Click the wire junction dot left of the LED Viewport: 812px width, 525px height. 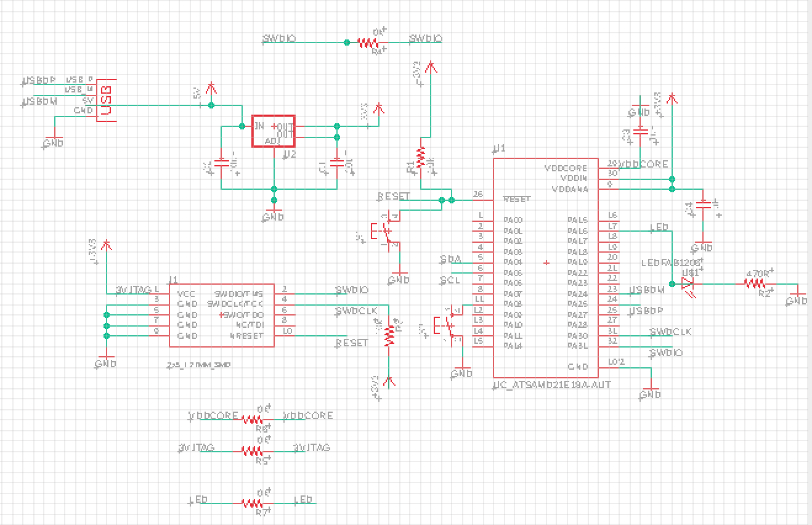tap(672, 284)
